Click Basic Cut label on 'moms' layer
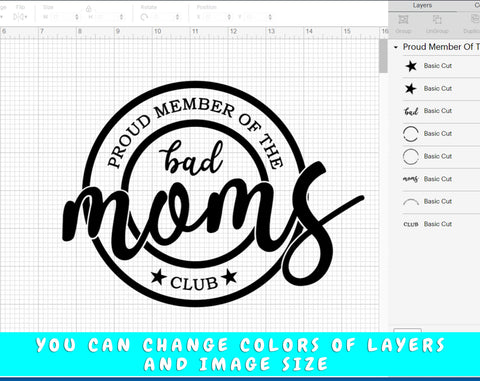Image resolution: width=480 pixels, height=381 pixels. pyautogui.click(x=438, y=179)
